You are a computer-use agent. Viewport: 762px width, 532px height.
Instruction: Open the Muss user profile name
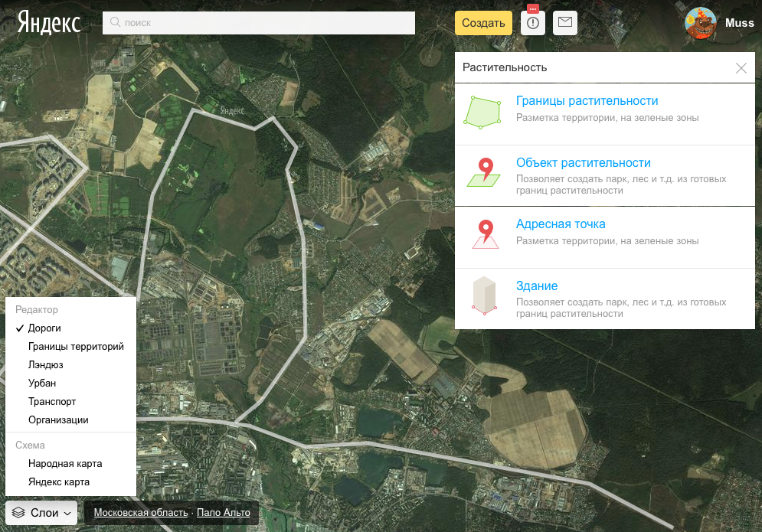(x=739, y=23)
